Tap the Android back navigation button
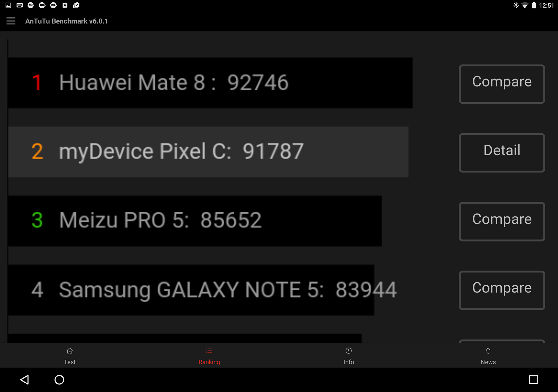This screenshot has height=392, width=558. click(x=25, y=380)
